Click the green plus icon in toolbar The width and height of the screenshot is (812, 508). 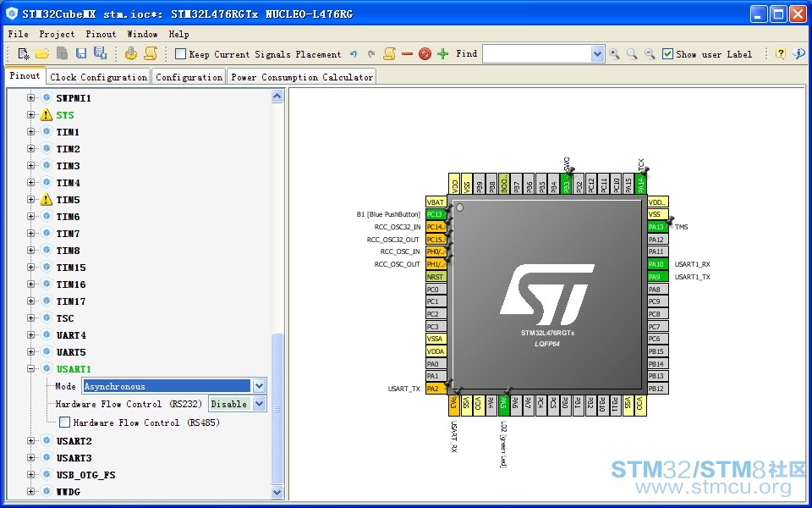coord(442,54)
